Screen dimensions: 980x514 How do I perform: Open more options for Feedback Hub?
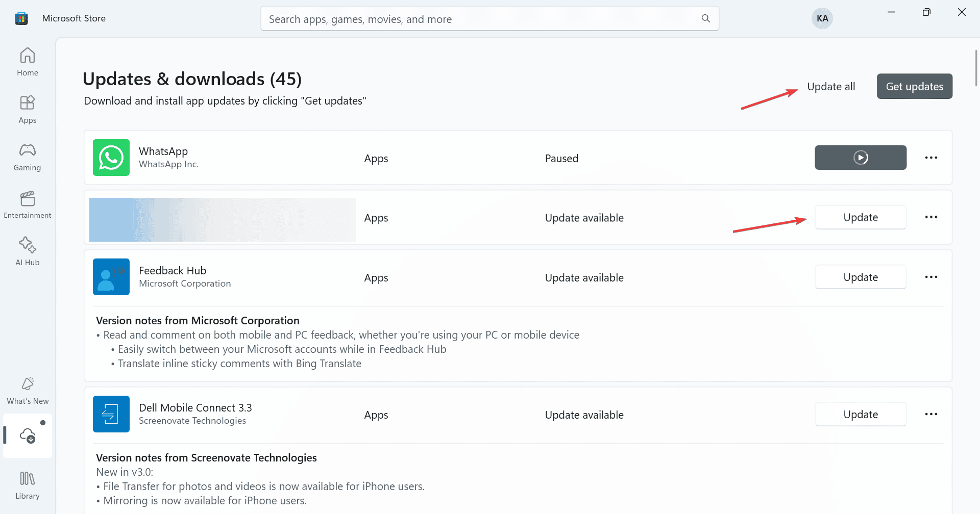pos(931,277)
